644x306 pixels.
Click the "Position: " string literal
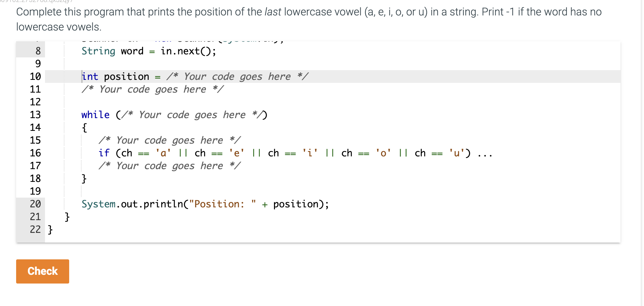(x=223, y=204)
